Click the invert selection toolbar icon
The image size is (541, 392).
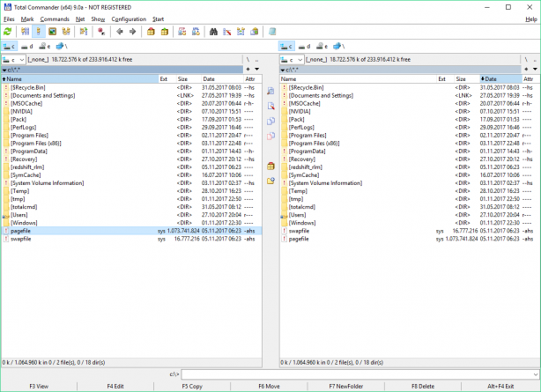point(84,32)
